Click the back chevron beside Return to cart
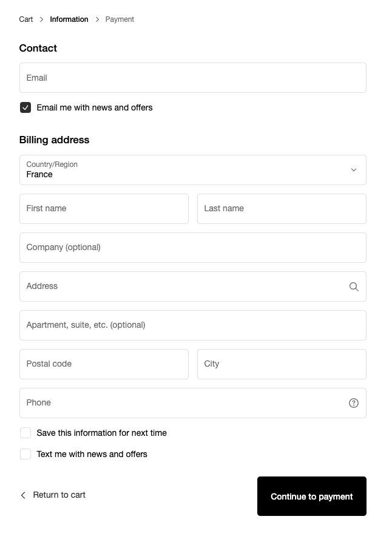 tap(22, 495)
